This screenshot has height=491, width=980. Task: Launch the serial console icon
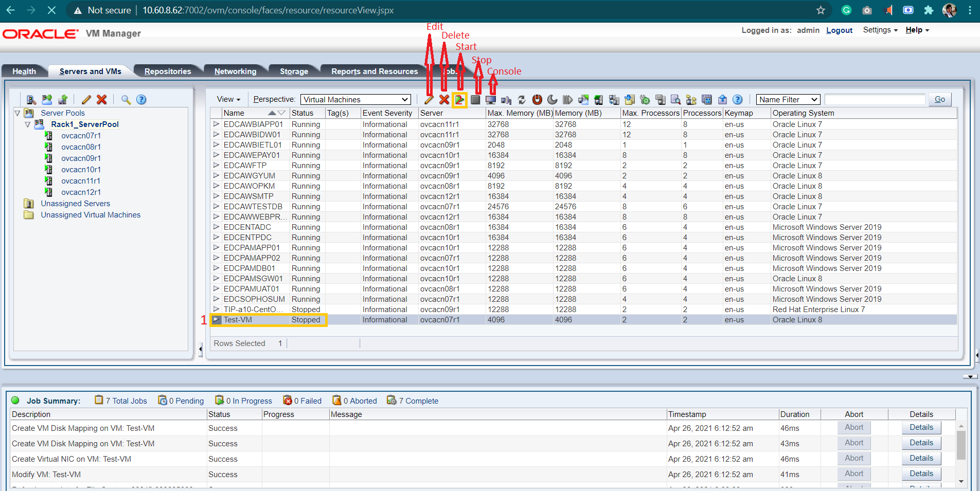click(x=506, y=100)
